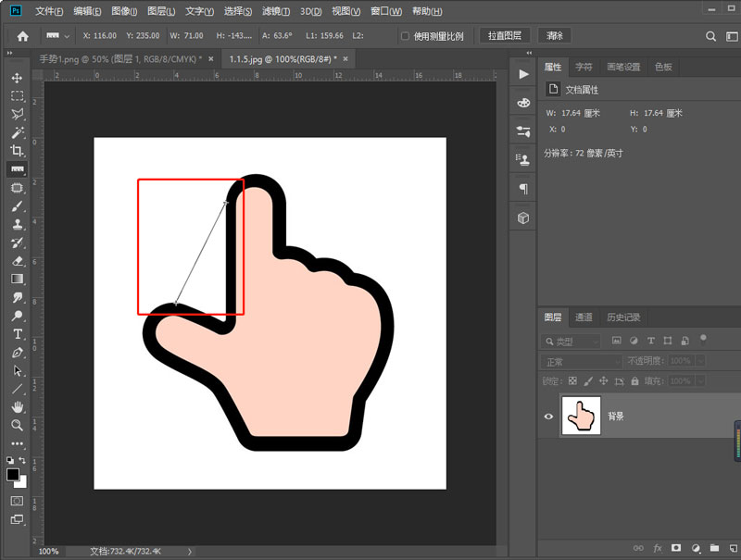Pick the Horizontal Type tool

click(17, 334)
